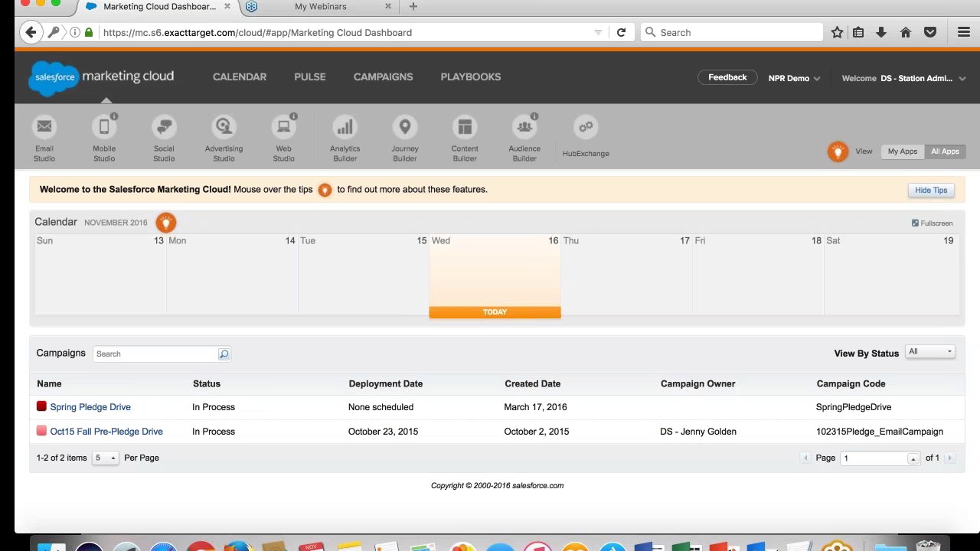Open the Pocket shield icon
The width and height of the screenshot is (980, 551).
click(930, 32)
